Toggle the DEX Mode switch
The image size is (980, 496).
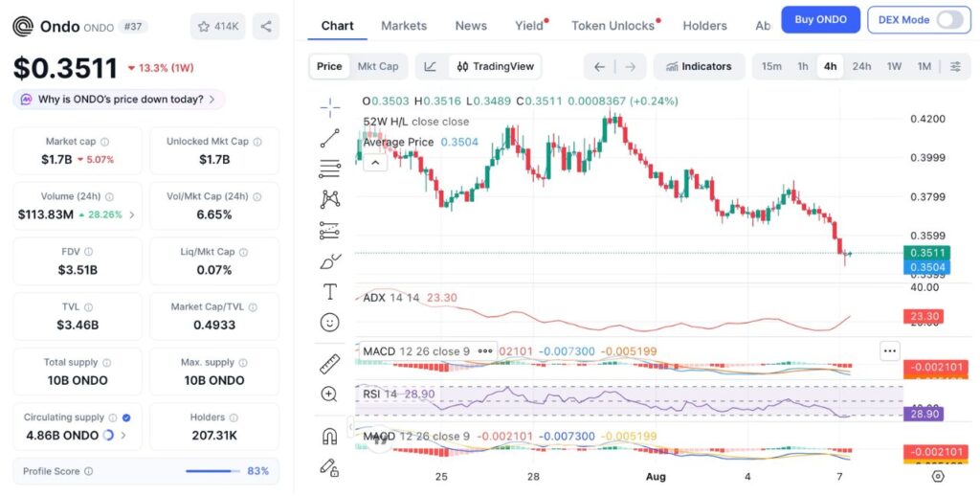click(950, 19)
